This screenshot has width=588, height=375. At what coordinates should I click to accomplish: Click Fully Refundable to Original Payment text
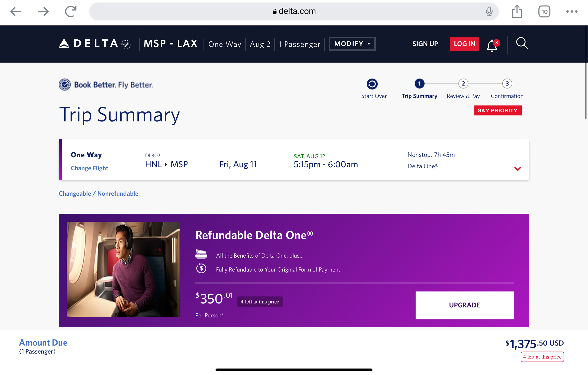pyautogui.click(x=278, y=270)
